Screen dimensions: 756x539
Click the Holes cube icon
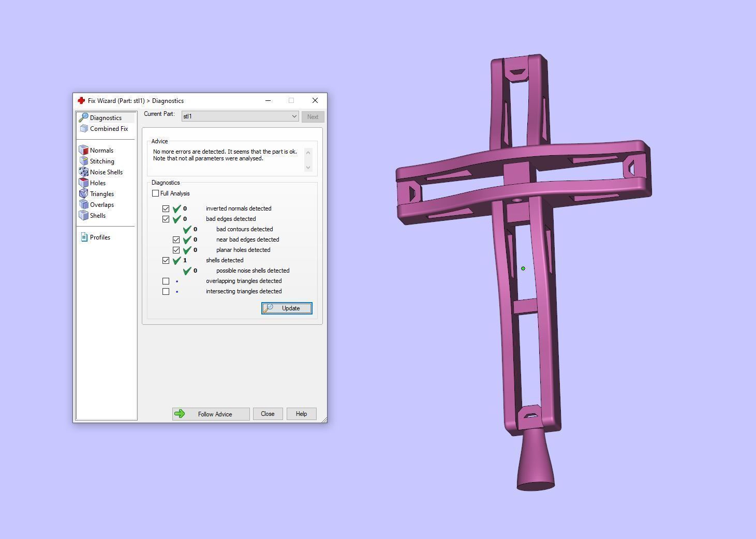tap(84, 183)
